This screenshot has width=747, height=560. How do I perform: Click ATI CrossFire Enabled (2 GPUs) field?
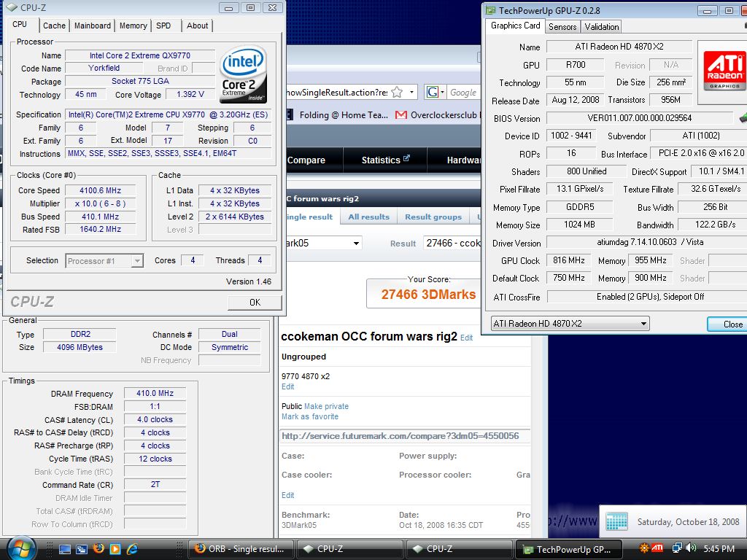pyautogui.click(x=647, y=297)
